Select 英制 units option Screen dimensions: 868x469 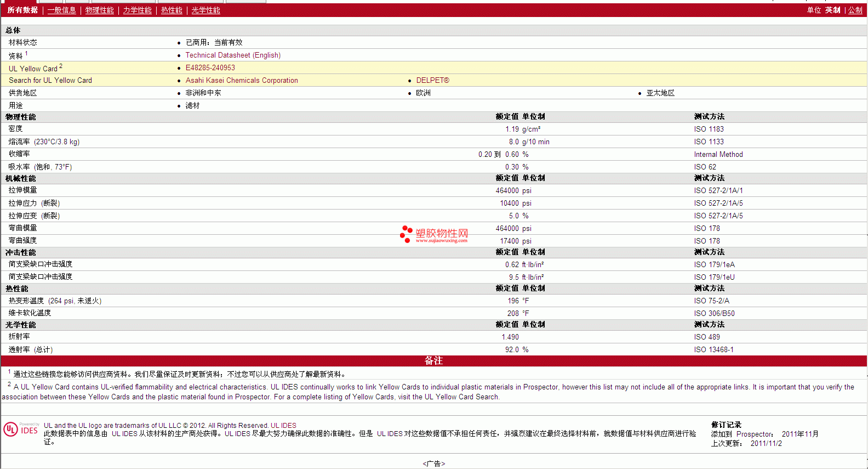[x=832, y=10]
